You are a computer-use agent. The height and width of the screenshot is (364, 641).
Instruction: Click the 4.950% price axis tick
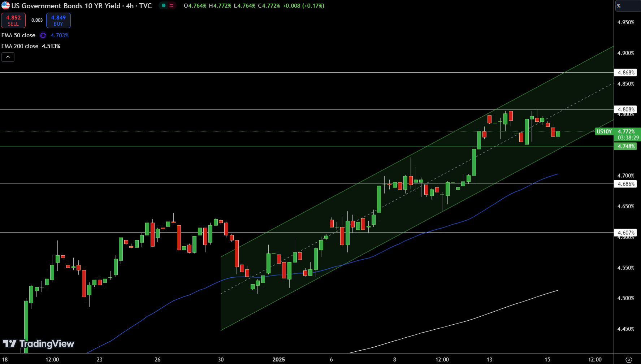coord(626,22)
